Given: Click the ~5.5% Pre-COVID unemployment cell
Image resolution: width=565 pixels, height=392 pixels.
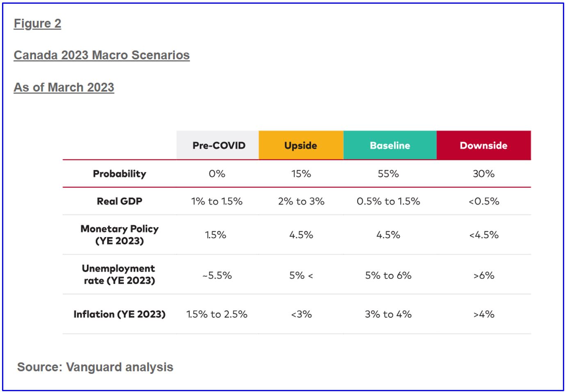Looking at the screenshot, I should point(217,276).
